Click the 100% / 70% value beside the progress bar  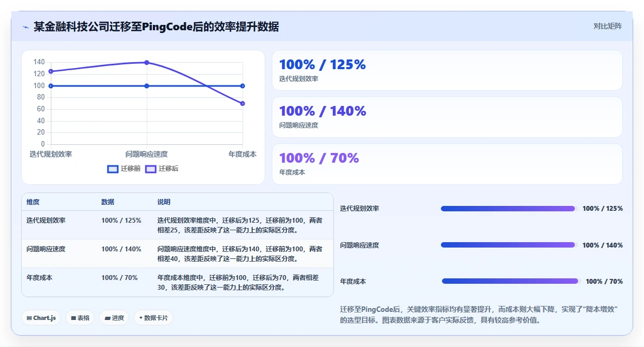[x=604, y=281]
